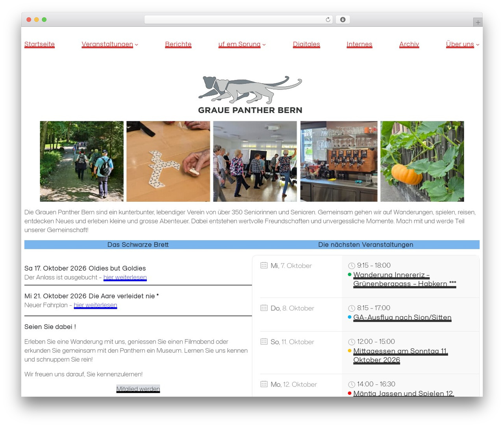Open the Berichte menu item

point(178,44)
